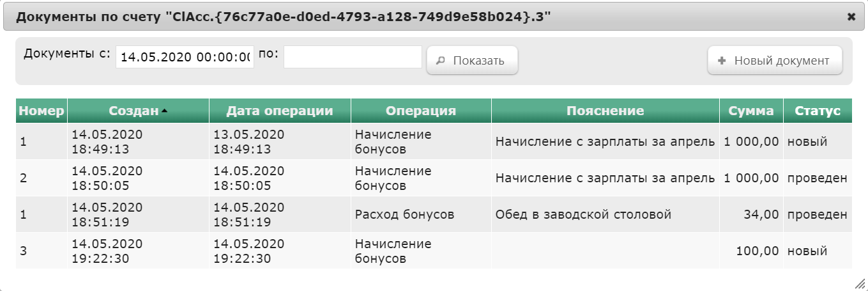Sort by the Операция column header
The height and width of the screenshot is (291, 868).
tap(421, 111)
